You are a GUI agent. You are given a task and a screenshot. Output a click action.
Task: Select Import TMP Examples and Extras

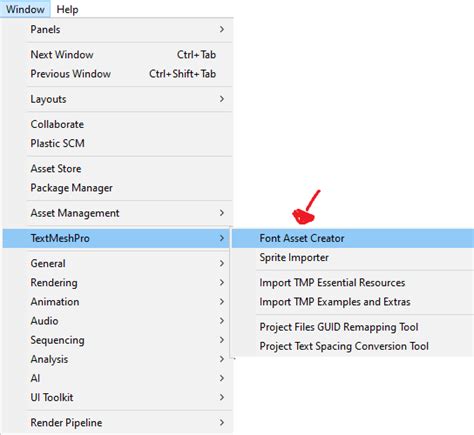click(353, 302)
